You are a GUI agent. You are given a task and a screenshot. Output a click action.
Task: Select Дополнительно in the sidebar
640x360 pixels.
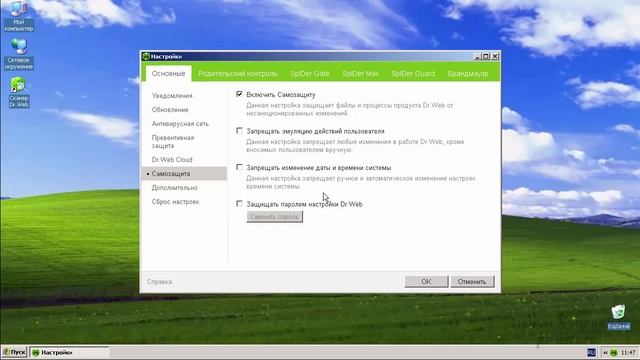(x=174, y=188)
